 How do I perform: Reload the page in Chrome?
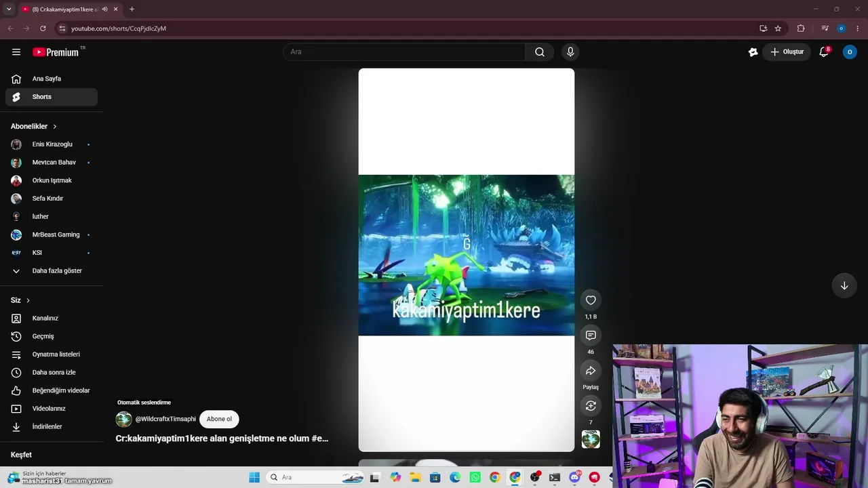tap(43, 28)
